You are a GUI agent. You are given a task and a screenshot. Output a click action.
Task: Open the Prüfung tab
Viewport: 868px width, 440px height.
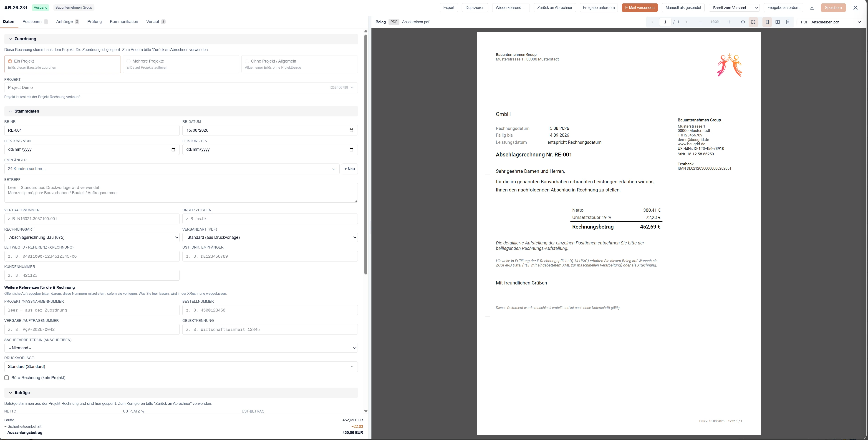tap(94, 22)
